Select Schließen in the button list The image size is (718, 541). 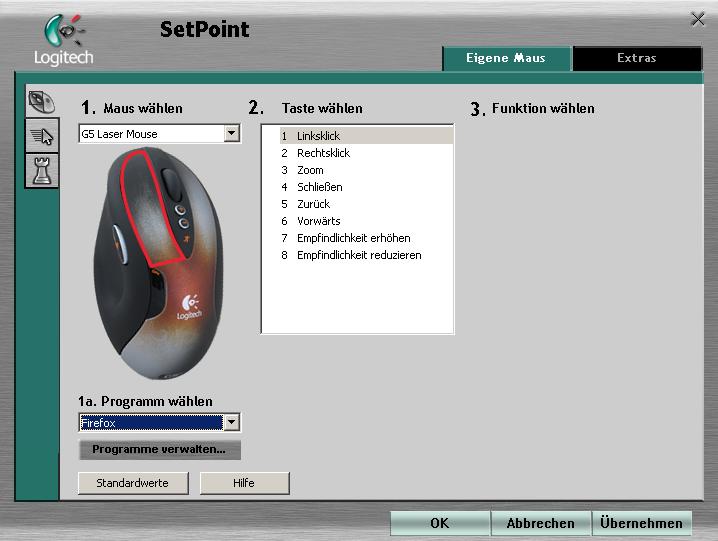[366, 187]
